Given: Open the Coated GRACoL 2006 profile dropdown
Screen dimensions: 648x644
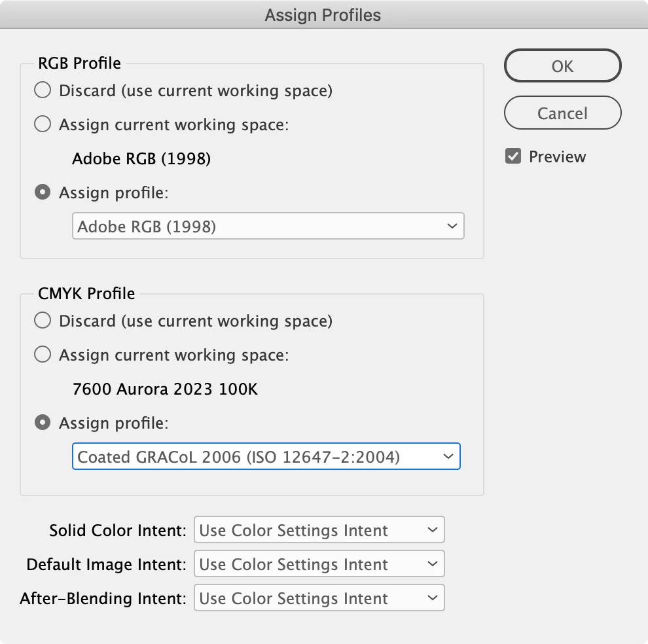Looking at the screenshot, I should pos(266,456).
